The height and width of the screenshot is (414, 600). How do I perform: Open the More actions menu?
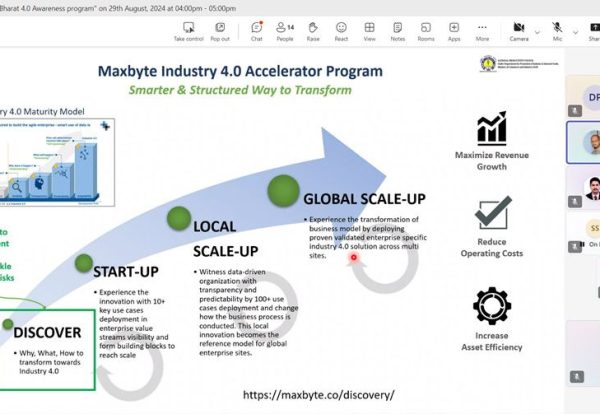(x=482, y=32)
